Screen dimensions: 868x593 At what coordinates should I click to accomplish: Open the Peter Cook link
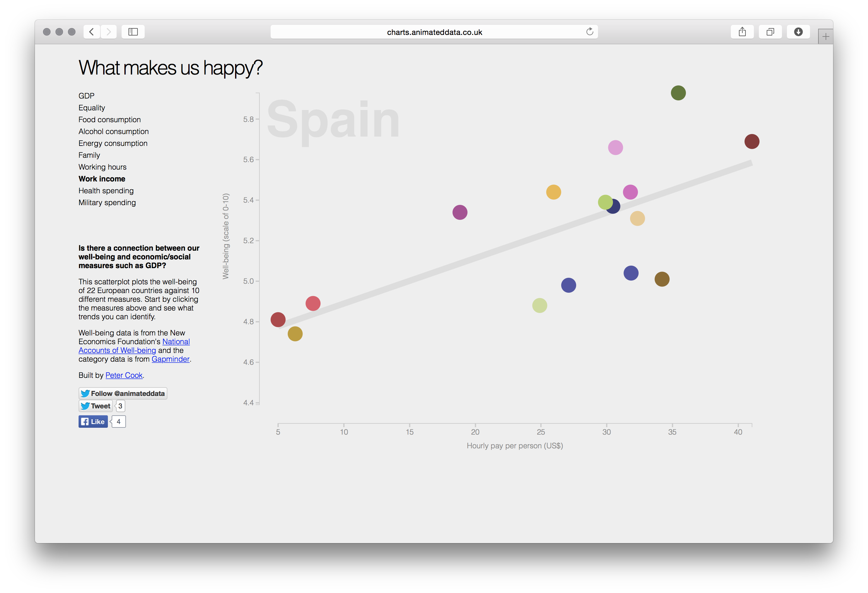click(124, 375)
